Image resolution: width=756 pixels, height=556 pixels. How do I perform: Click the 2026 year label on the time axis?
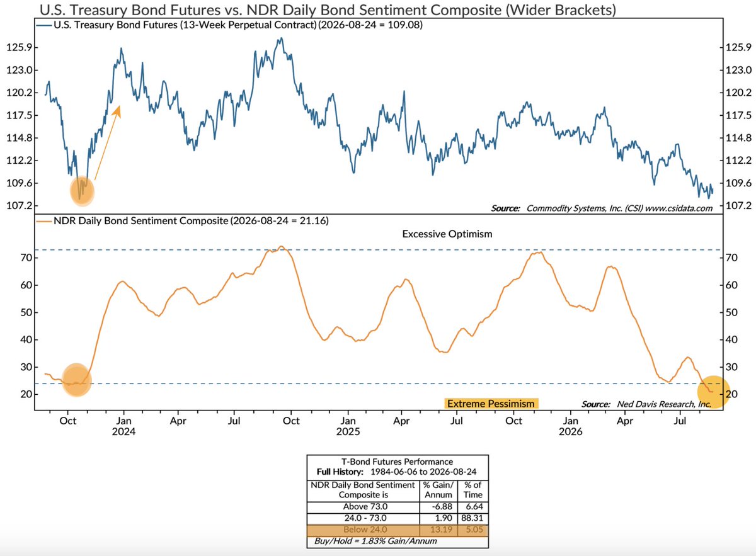click(570, 432)
